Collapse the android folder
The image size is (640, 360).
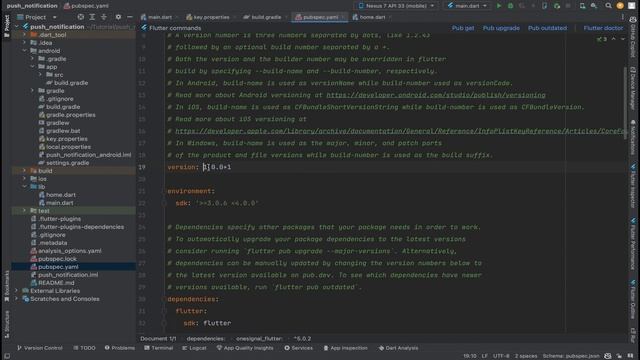(x=24, y=51)
